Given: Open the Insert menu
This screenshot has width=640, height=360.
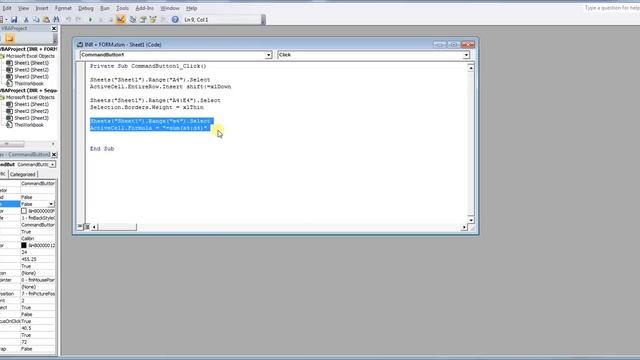Looking at the screenshot, I should click(42, 8).
